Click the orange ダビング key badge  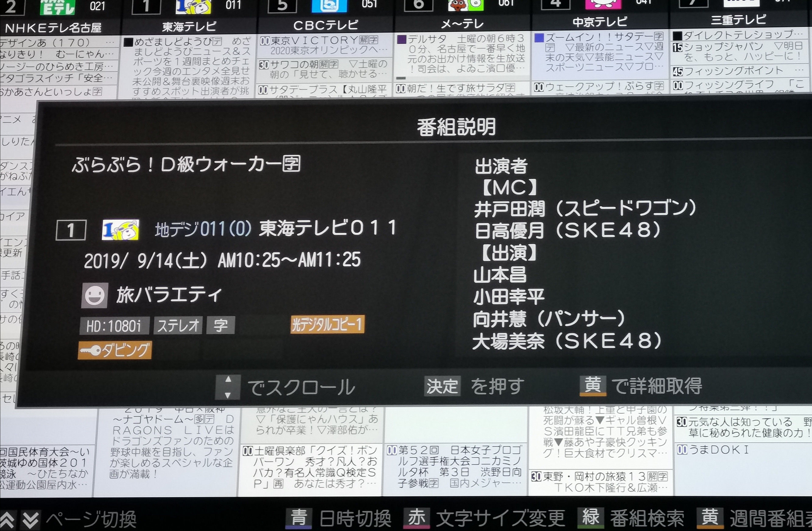click(x=115, y=350)
